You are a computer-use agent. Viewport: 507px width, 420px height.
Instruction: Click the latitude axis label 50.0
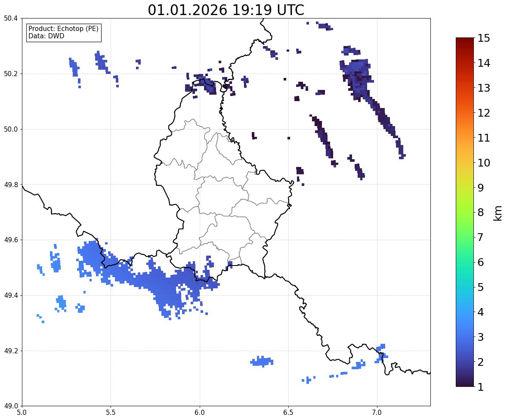[x=11, y=130]
